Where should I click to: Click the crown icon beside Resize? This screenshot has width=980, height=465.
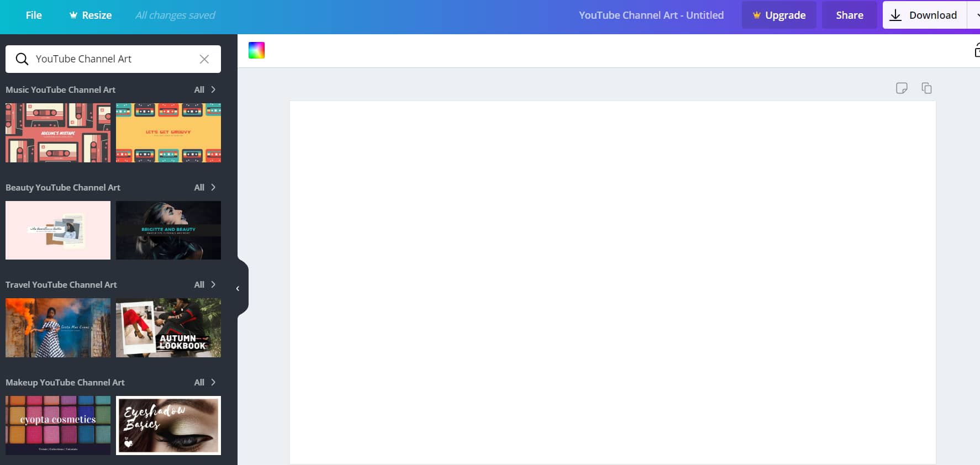(73, 15)
